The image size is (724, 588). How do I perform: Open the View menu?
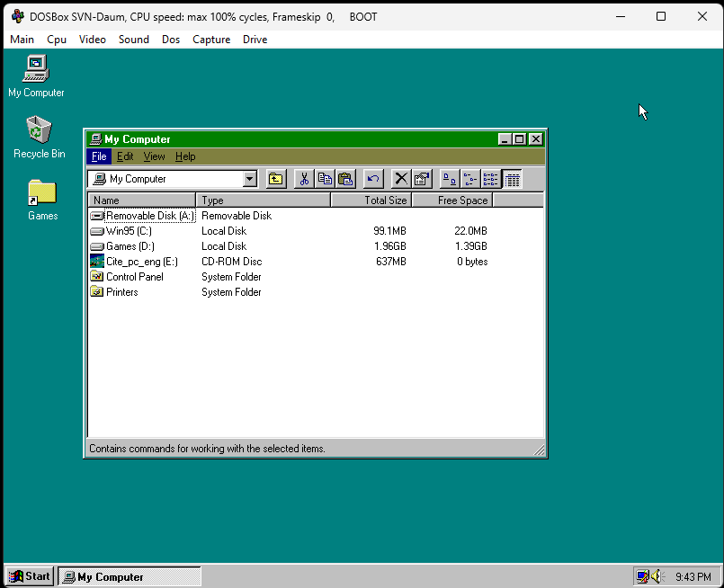click(x=155, y=156)
